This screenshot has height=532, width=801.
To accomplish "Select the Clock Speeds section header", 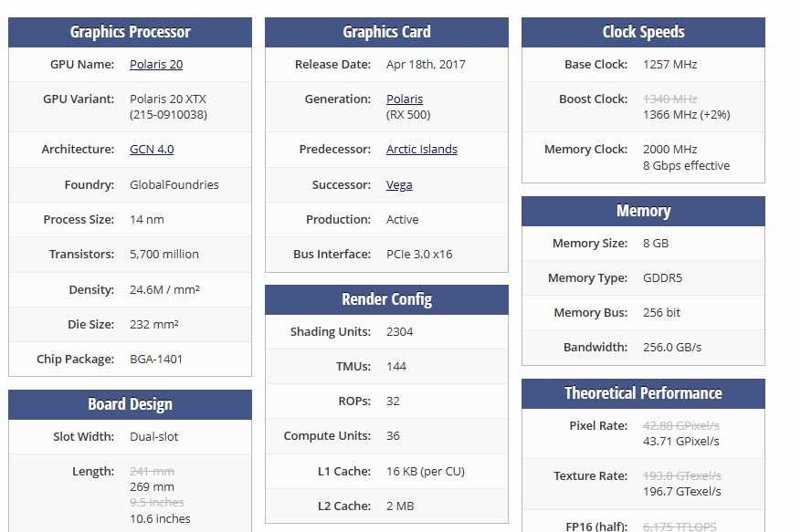I will 643,32.
